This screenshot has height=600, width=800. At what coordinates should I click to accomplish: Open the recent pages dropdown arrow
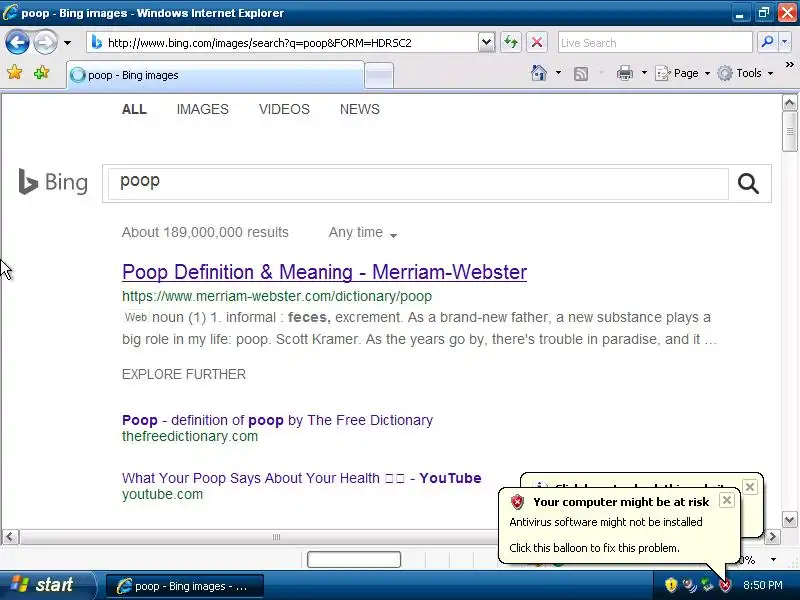[x=67, y=43]
